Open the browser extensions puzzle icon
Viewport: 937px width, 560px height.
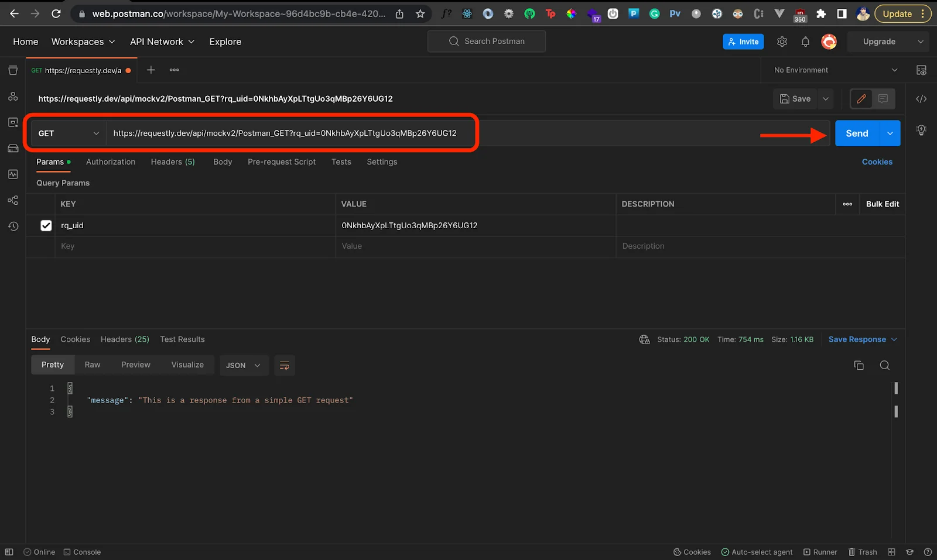pyautogui.click(x=821, y=13)
